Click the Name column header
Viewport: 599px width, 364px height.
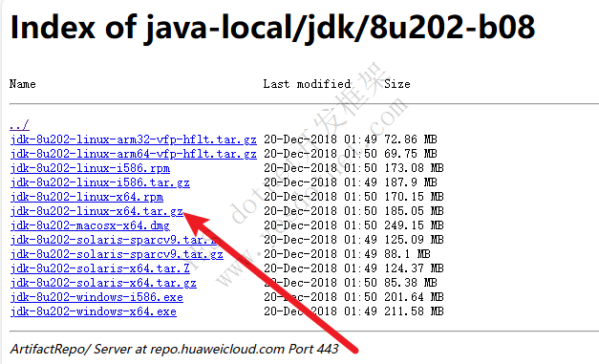23,84
